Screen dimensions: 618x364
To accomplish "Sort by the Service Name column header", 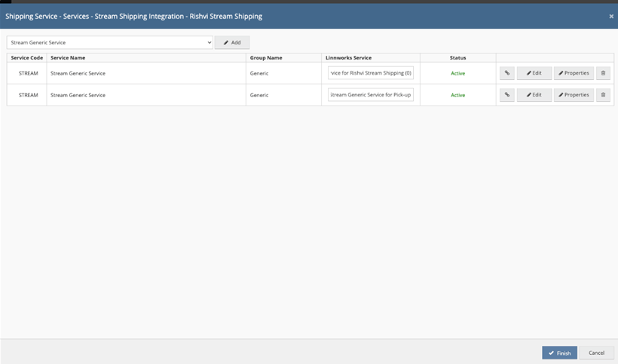I will [x=68, y=58].
